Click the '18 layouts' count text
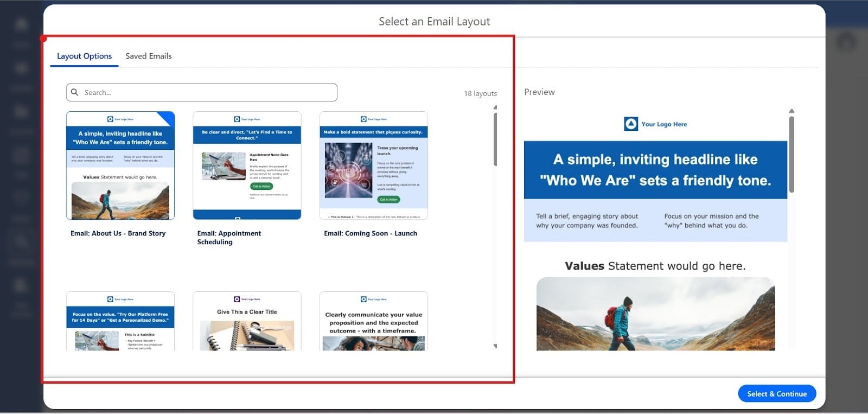The image size is (868, 414). [480, 93]
